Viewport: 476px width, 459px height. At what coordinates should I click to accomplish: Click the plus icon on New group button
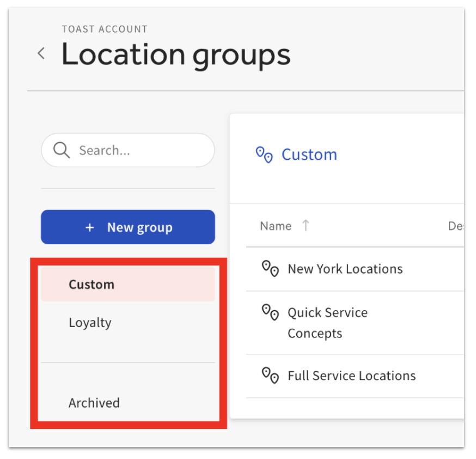[90, 227]
